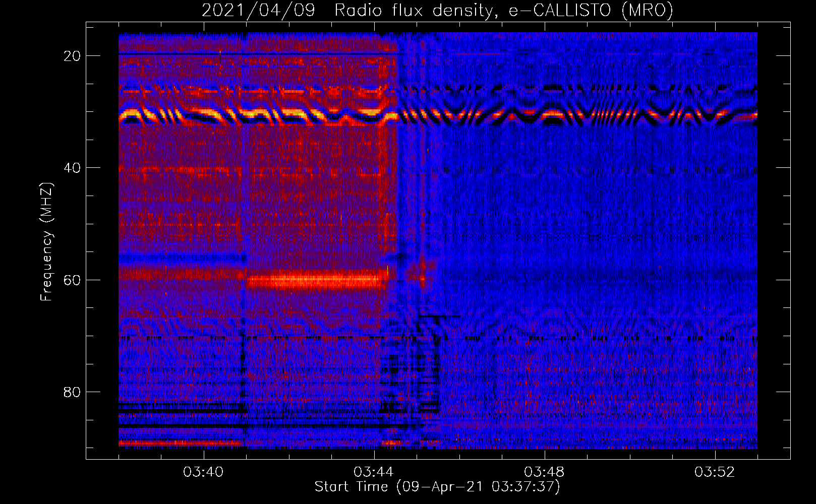Click the bright red emission band near 60 MHz
The height and width of the screenshot is (504, 816).
coord(315,280)
